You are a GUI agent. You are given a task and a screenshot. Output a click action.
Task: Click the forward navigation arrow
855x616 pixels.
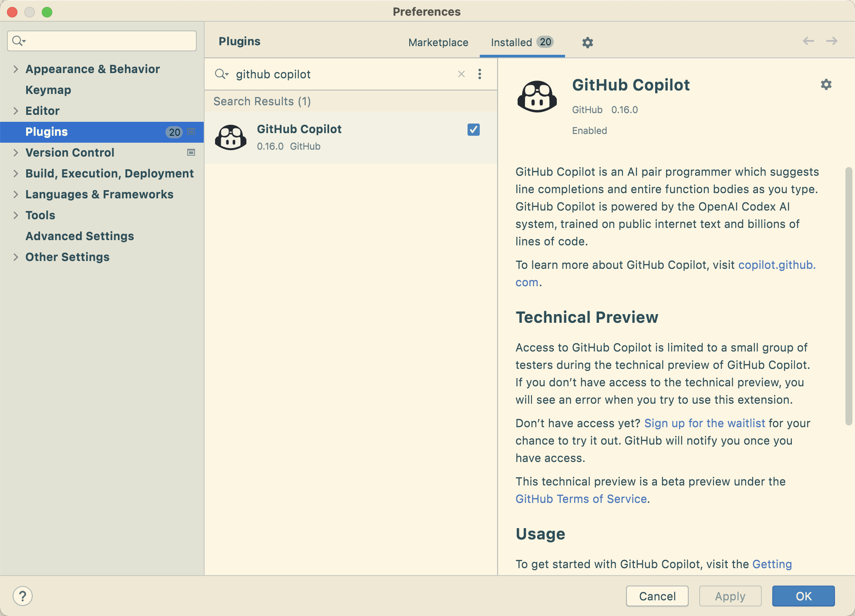(x=831, y=41)
